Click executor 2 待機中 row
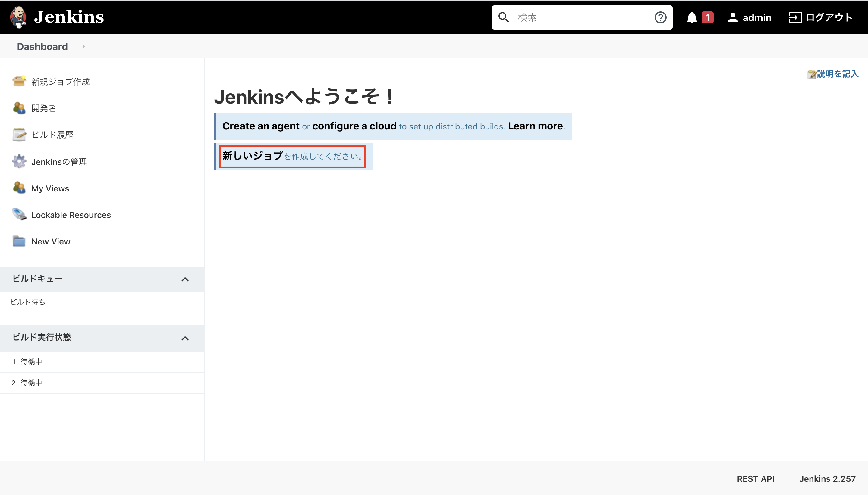868x495 pixels. tap(102, 383)
